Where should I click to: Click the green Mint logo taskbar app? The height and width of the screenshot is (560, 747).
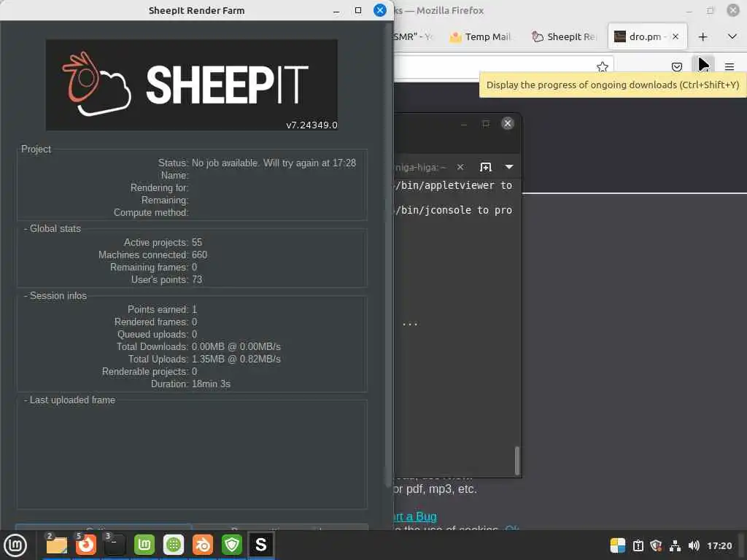[144, 545]
